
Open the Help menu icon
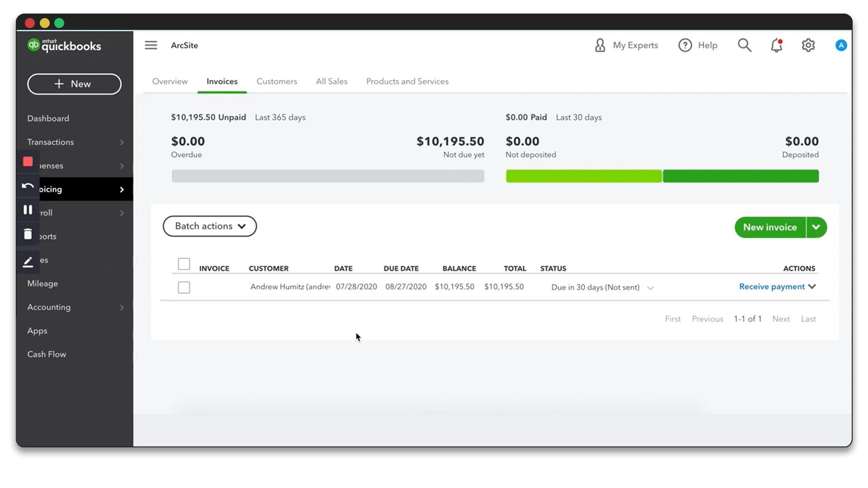point(684,45)
